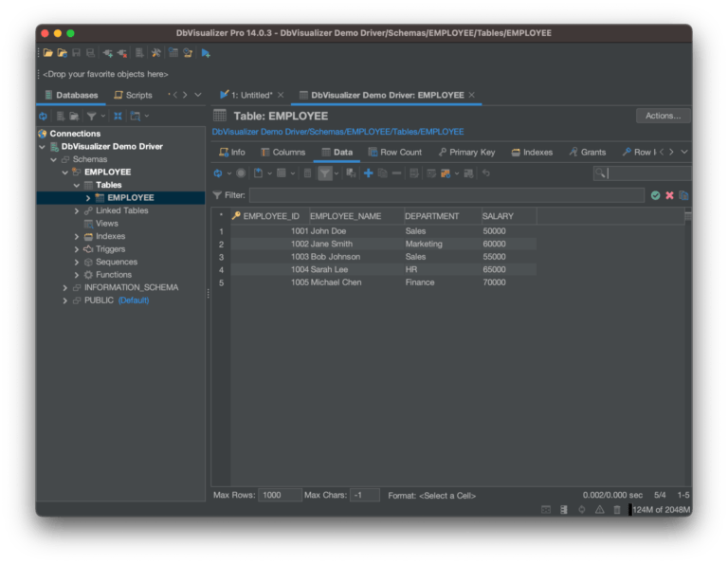Toggle the filter funnel button in data toolbar

324,173
